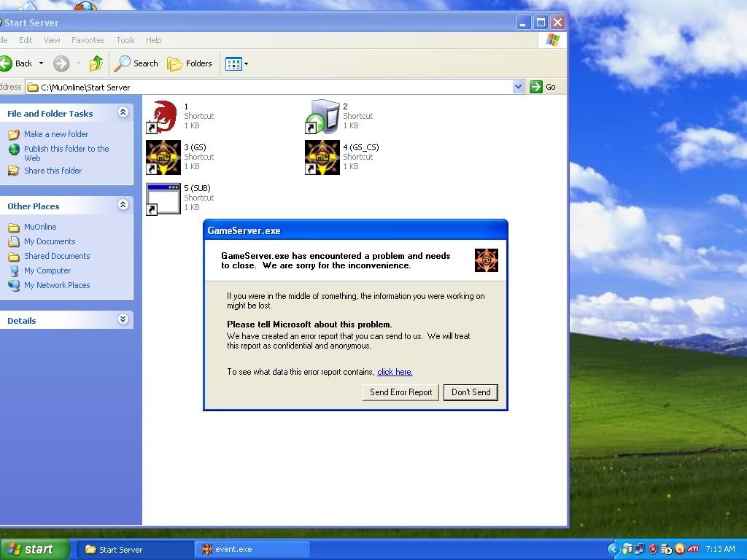747x560 pixels.
Task: Launch the 4 (GS_CS) shortcut
Action: 322,157
